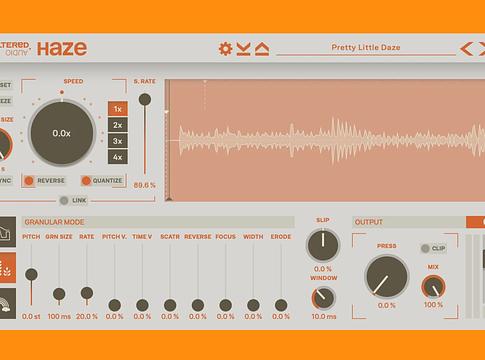The width and height of the screenshot is (485, 360).
Task: Select 3x speed multiplier
Action: [x=118, y=141]
